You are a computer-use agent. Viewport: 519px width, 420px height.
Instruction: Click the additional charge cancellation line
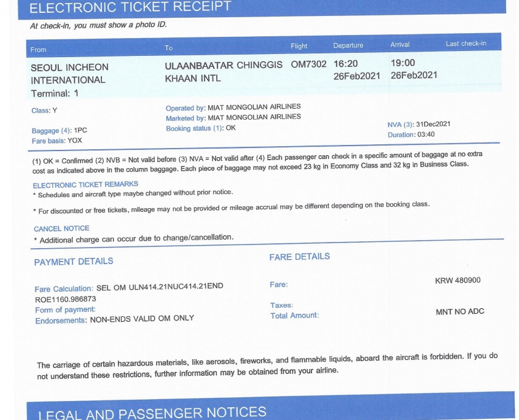pos(134,239)
